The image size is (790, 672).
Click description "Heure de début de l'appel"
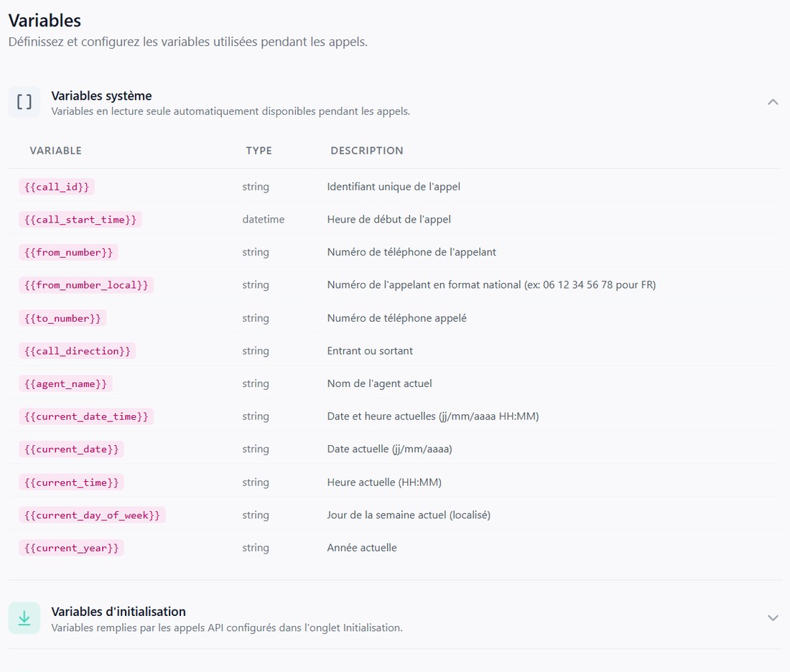(x=389, y=220)
